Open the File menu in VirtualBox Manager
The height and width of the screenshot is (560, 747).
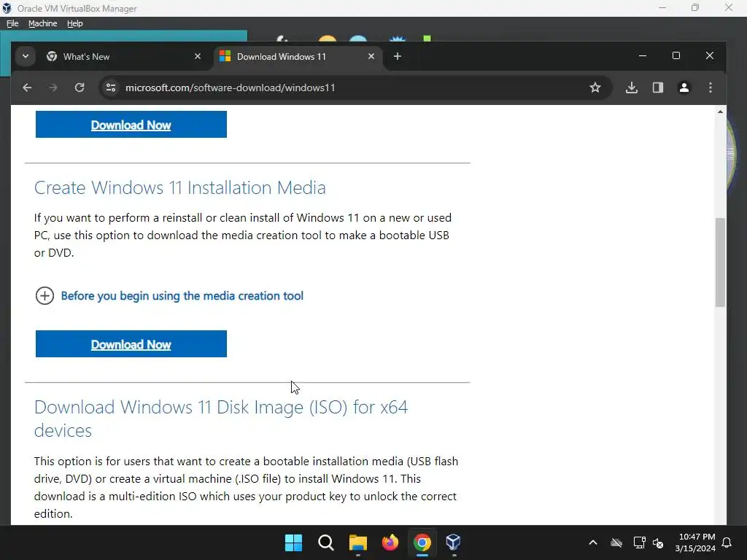(12, 23)
